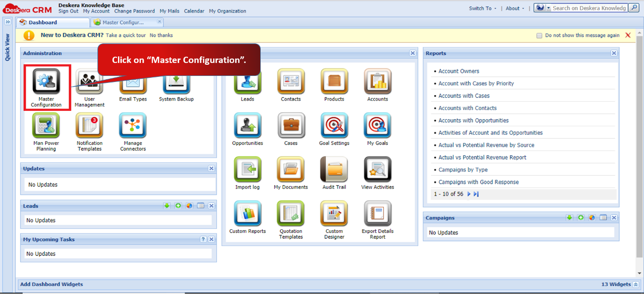Open the Accounts module

(378, 82)
